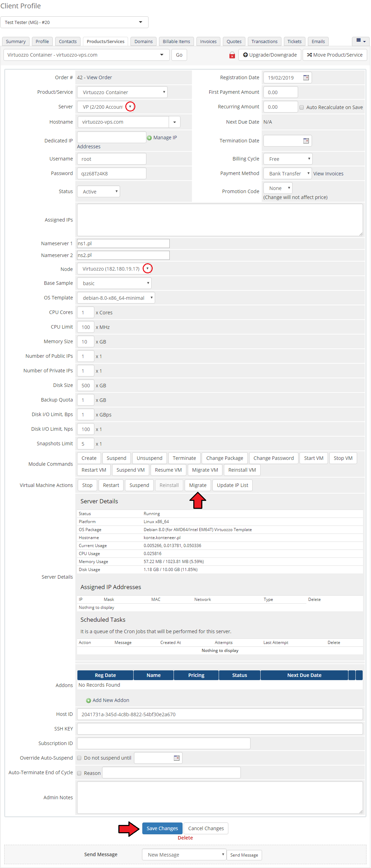Open Domains tab

(x=144, y=41)
